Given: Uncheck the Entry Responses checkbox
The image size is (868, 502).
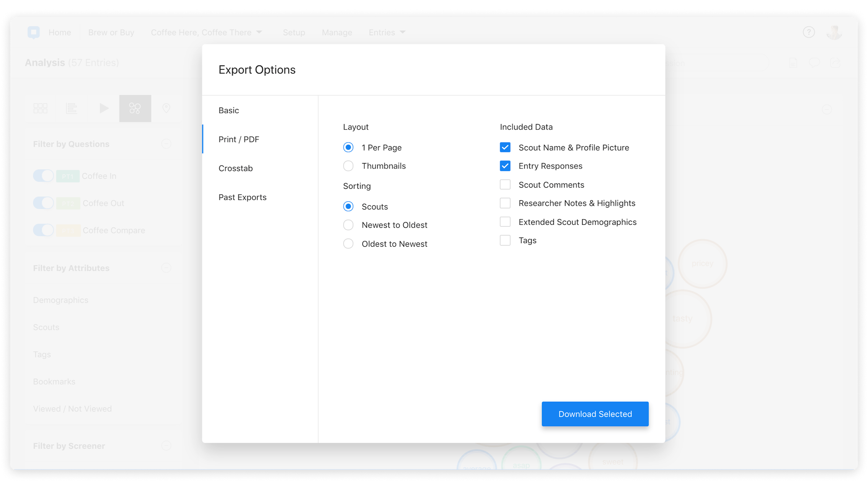Looking at the screenshot, I should [505, 166].
